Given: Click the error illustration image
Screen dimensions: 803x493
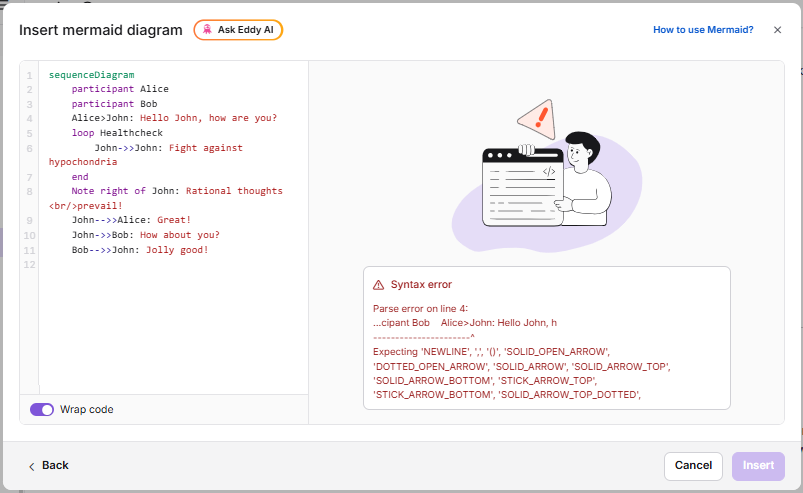Looking at the screenshot, I should pos(546,176).
